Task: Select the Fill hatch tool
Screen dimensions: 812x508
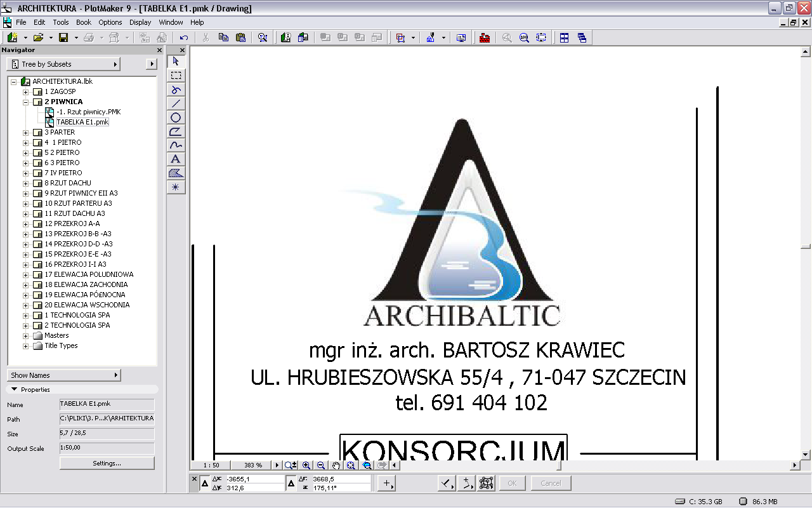Action: 176,173
